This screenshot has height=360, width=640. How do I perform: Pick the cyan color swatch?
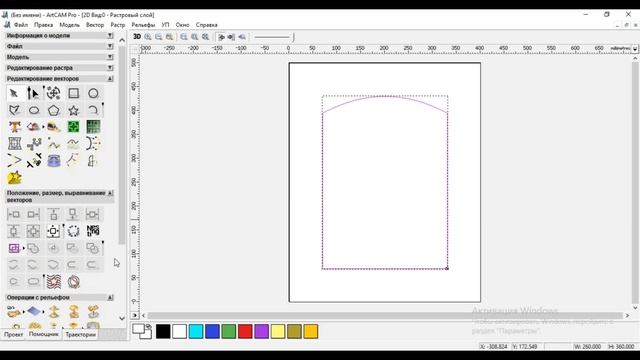click(196, 331)
